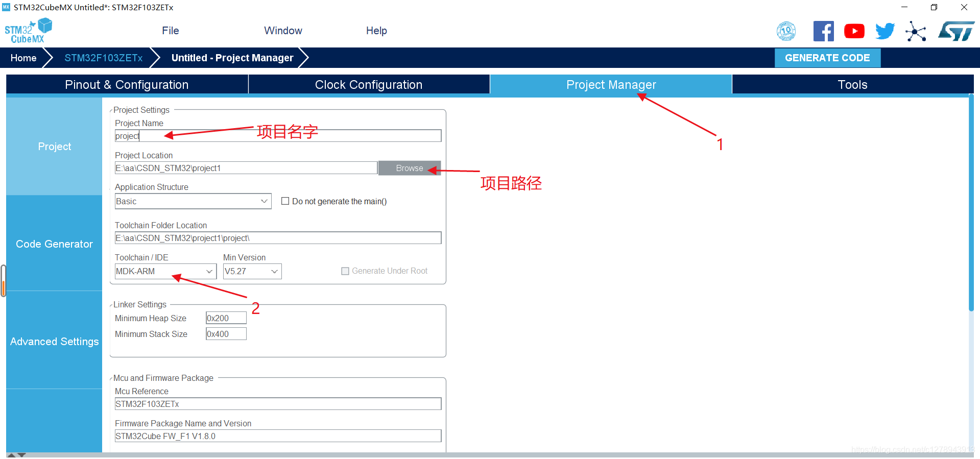Click the Minimum Stack Size field
Viewport: 980px width, 459px height.
[x=226, y=334]
